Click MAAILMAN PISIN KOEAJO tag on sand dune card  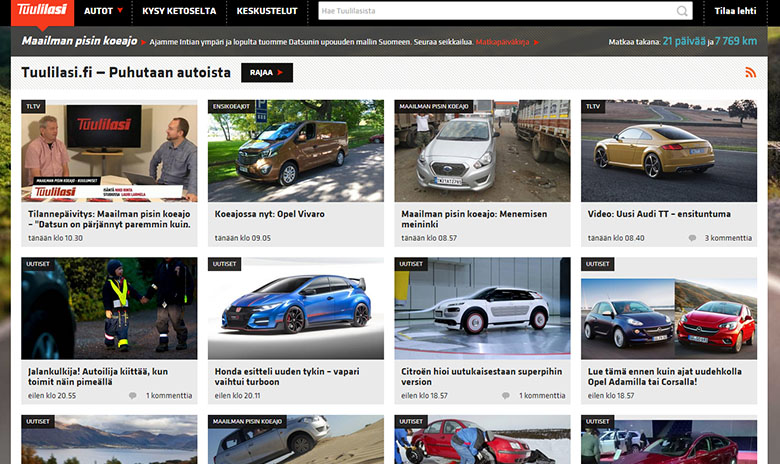[247, 422]
